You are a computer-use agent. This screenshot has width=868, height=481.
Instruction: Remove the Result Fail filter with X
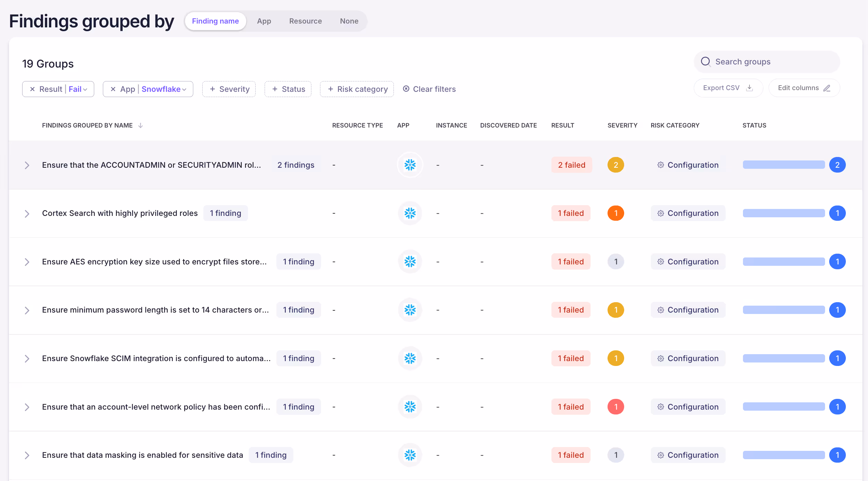tap(32, 89)
